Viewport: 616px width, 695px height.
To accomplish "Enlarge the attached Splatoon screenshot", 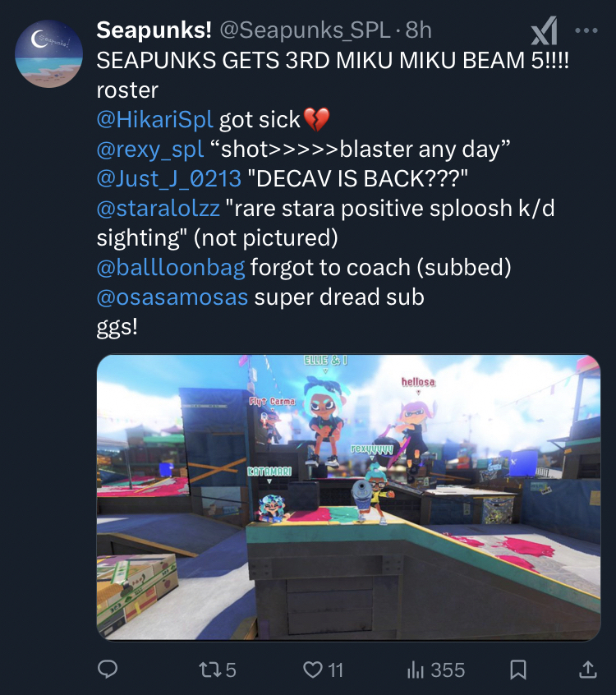I will click(x=348, y=497).
